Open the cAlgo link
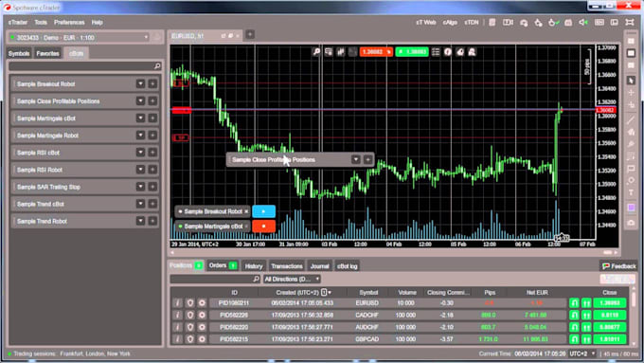This screenshot has width=644, height=363. tap(450, 23)
